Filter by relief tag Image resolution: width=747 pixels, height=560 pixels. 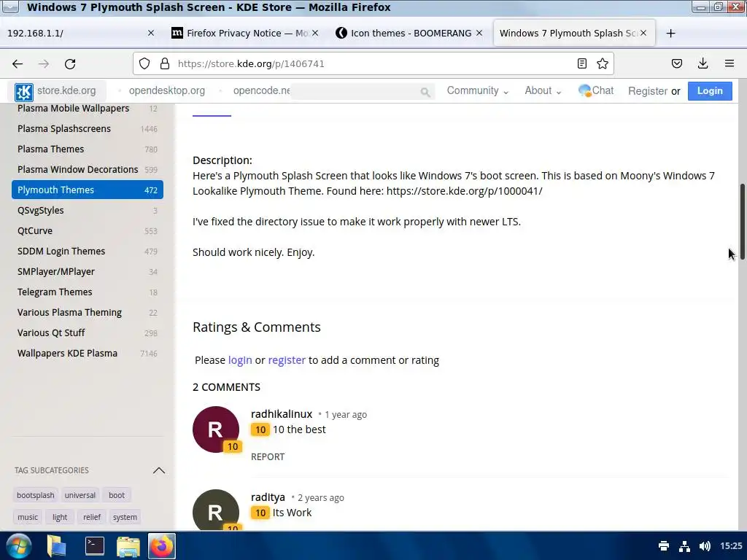tap(92, 517)
